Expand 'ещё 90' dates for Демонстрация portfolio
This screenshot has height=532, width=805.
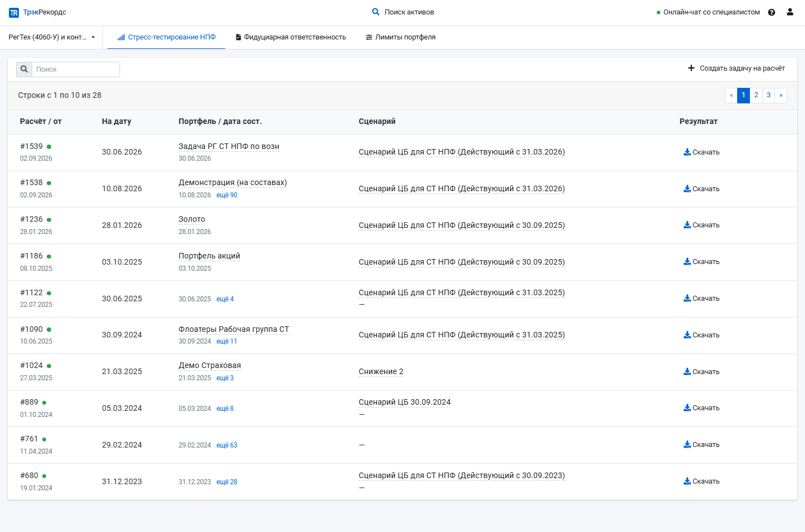[x=227, y=195]
